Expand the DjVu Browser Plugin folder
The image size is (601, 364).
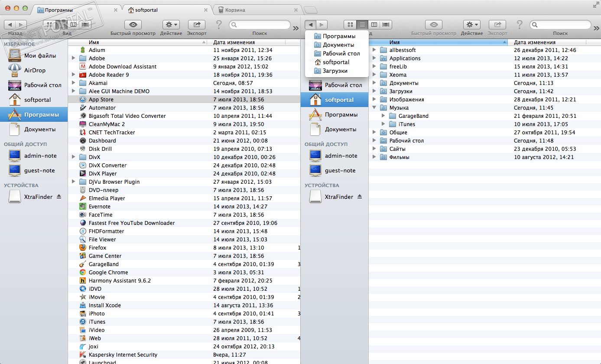pos(74,182)
